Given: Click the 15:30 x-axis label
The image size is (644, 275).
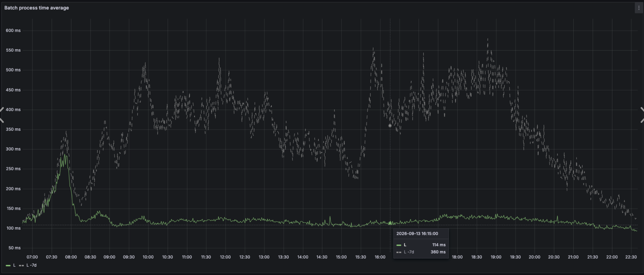Looking at the screenshot, I should (361, 257).
